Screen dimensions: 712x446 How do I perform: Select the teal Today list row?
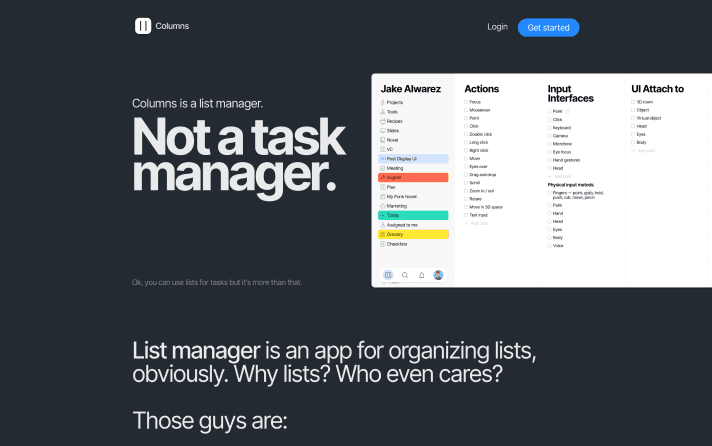coord(413,215)
